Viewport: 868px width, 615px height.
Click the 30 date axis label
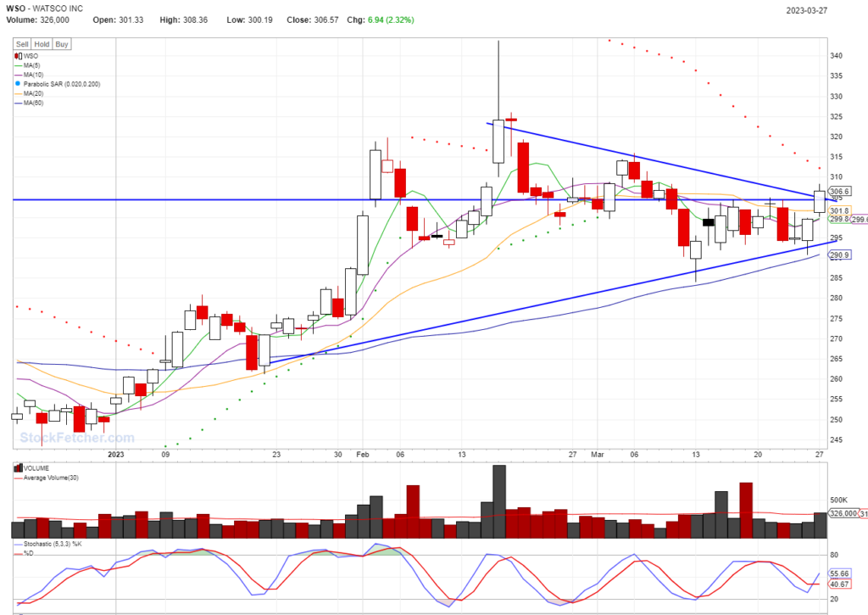pos(338,455)
